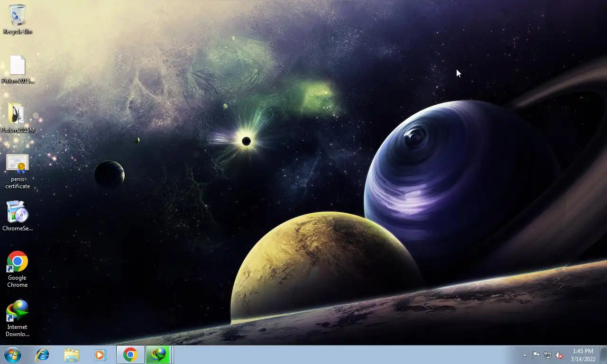Open Windows Explorer from the taskbar
Viewport: 607px width, 364px height.
coord(72,355)
